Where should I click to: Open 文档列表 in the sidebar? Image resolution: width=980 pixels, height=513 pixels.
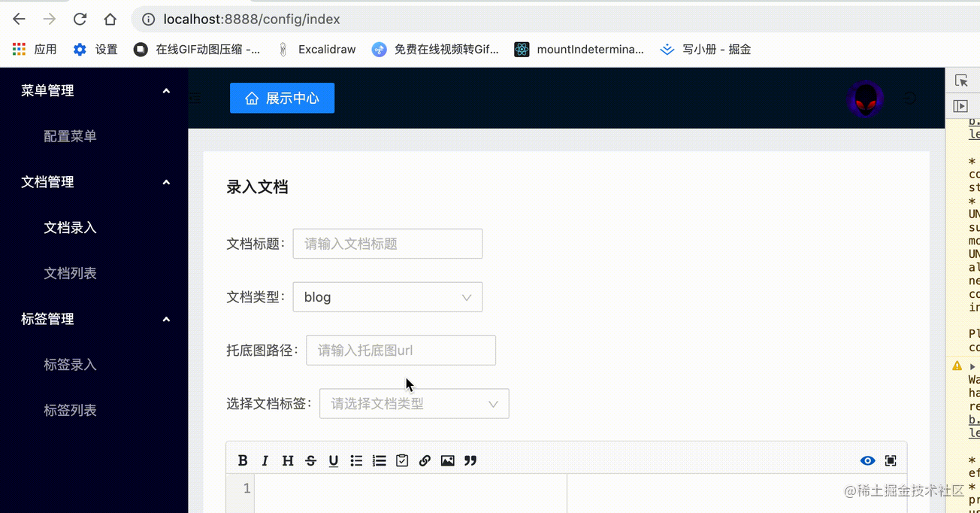pos(70,273)
